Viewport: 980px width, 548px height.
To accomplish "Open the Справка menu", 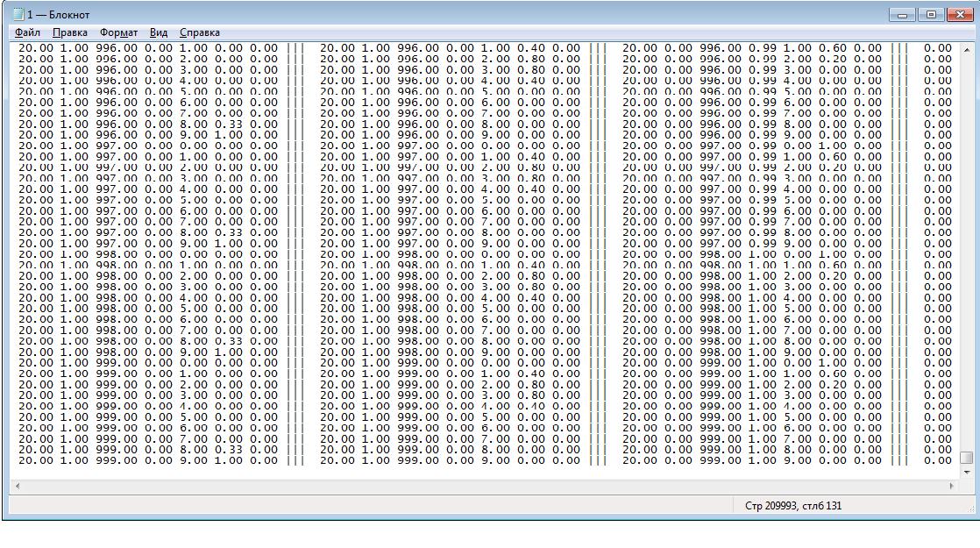I will [x=200, y=32].
